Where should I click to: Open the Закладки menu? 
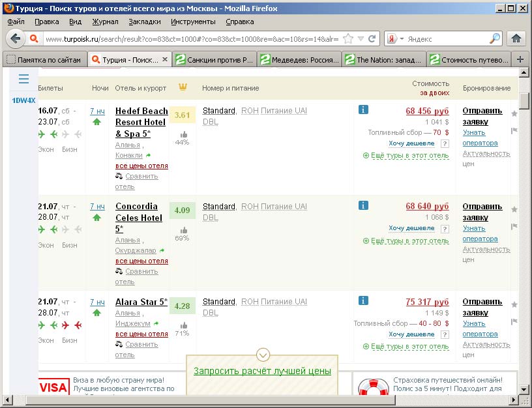click(x=145, y=22)
